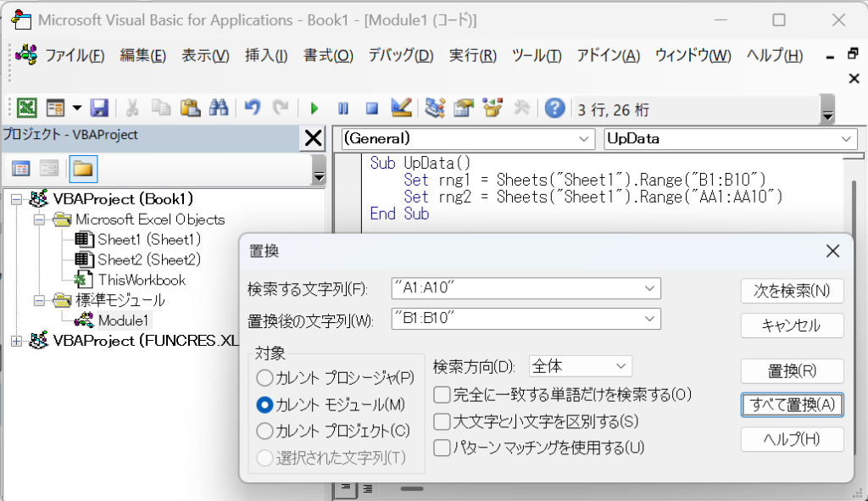This screenshot has height=501, width=868.
Task: Click the ヘルプ(H) button in replace dialog
Action: [793, 440]
